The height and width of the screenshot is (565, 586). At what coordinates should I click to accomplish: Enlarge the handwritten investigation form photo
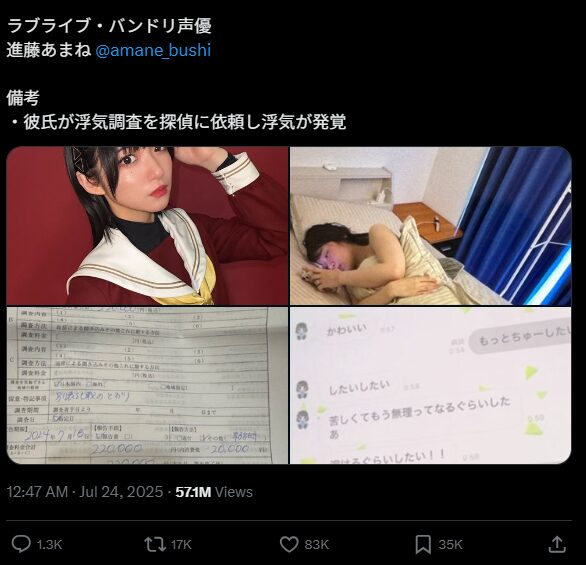(147, 386)
